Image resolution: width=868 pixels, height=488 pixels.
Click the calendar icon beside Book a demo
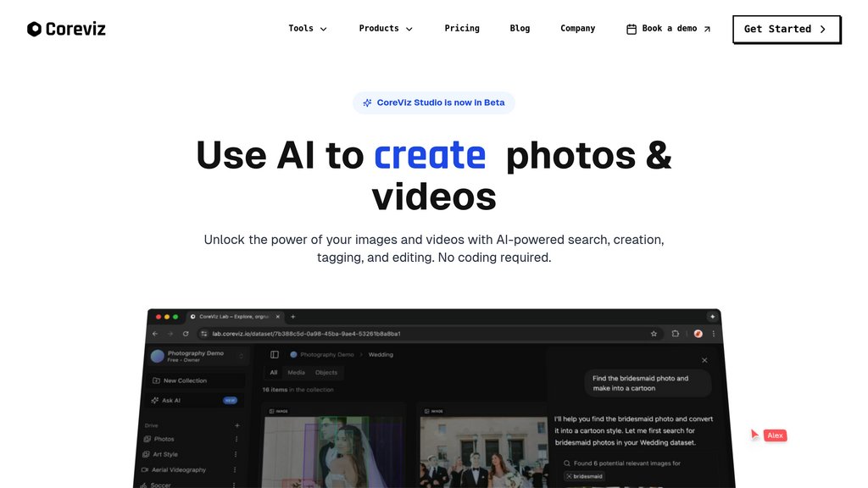632,29
